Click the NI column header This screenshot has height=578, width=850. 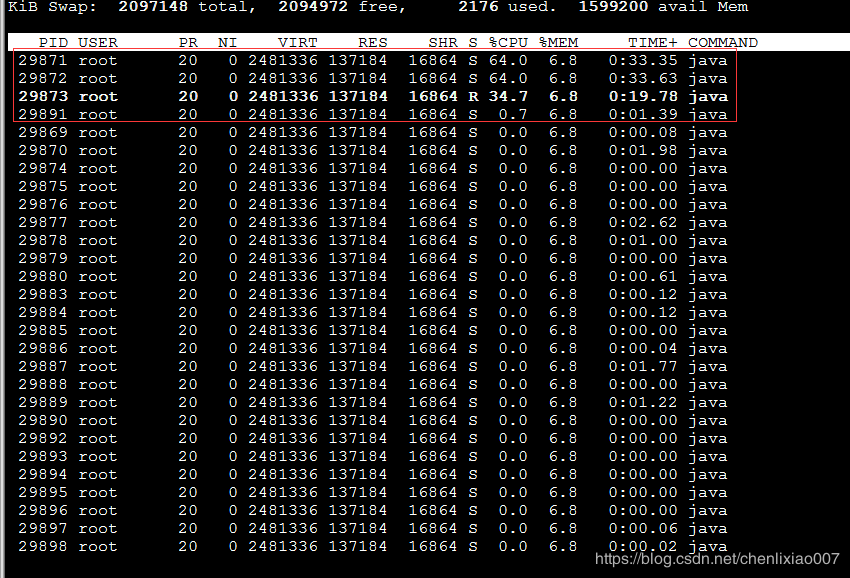coord(227,42)
